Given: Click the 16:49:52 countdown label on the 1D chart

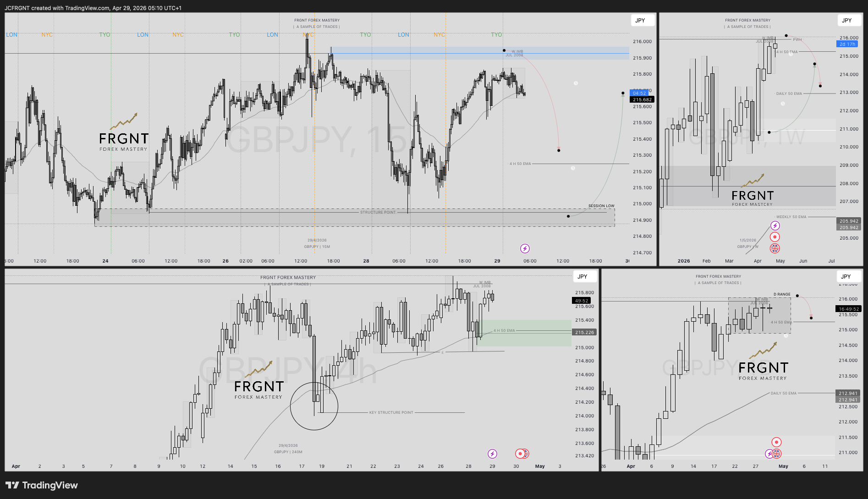Looking at the screenshot, I should [849, 309].
